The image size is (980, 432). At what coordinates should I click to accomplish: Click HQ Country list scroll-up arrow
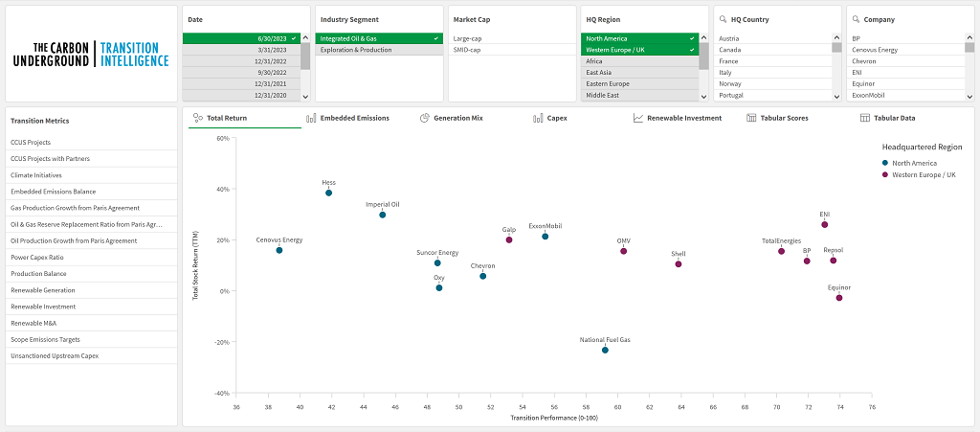(836, 37)
